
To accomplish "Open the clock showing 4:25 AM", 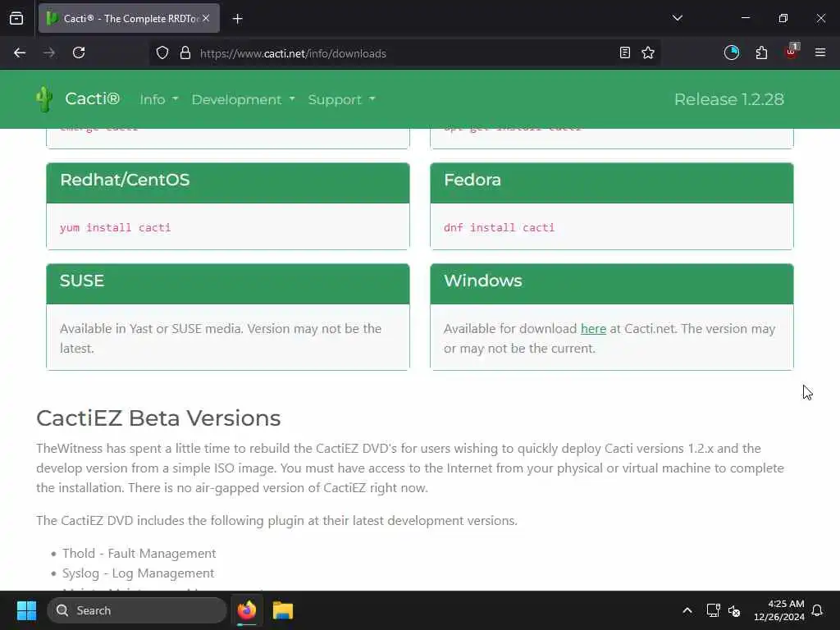I will click(779, 610).
